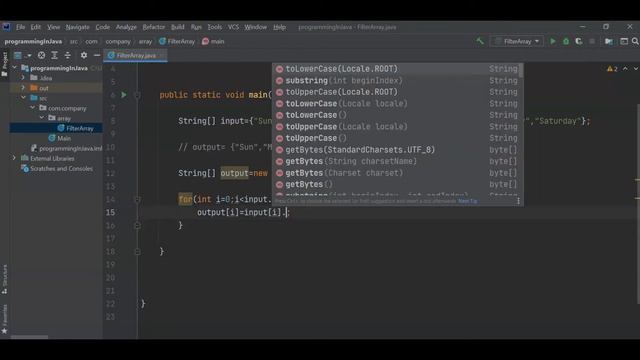Hide the project panel with minus icon

(x=97, y=55)
